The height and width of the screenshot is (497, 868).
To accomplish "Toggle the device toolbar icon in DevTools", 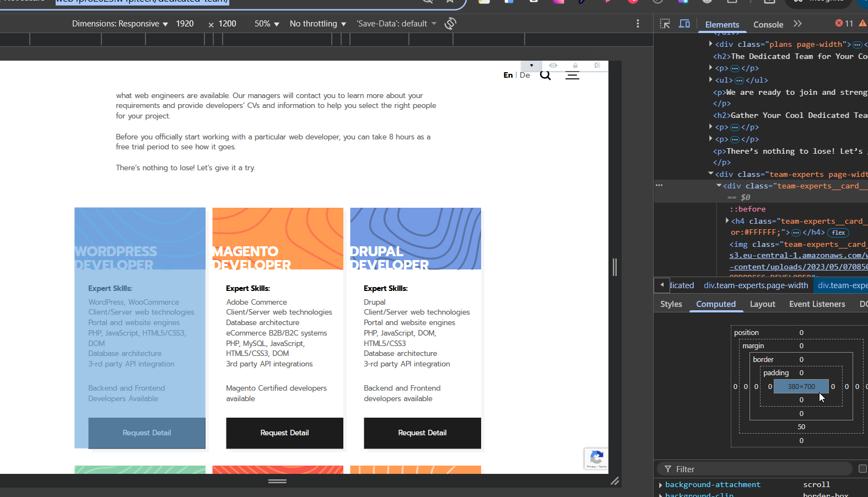I will click(x=684, y=24).
